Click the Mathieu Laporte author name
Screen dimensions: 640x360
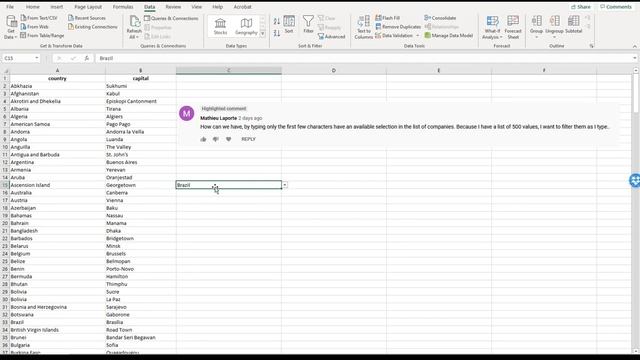pyautogui.click(x=218, y=118)
